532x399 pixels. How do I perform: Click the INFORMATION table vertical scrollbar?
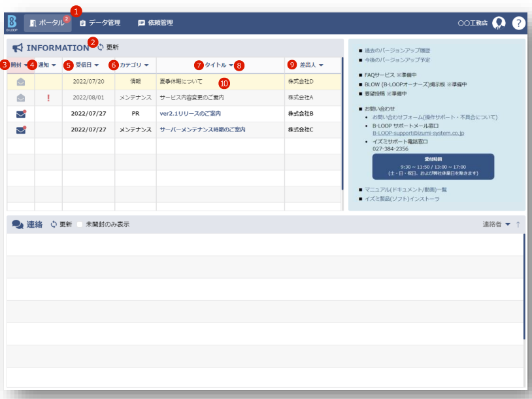[x=342, y=131]
